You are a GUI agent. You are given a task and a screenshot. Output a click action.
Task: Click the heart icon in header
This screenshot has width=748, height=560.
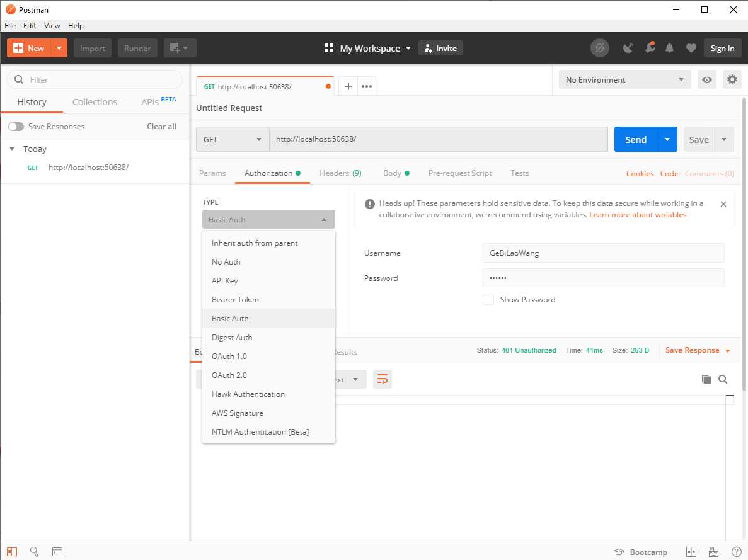click(x=691, y=48)
